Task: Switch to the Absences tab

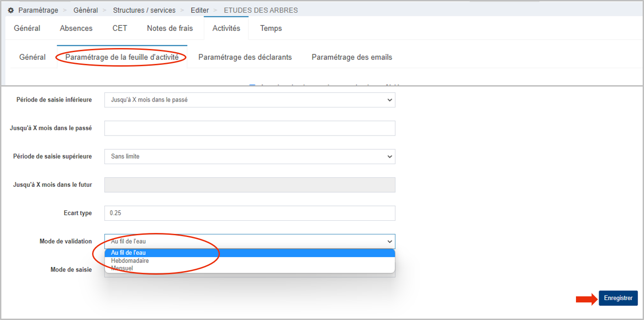Action: (x=76, y=28)
